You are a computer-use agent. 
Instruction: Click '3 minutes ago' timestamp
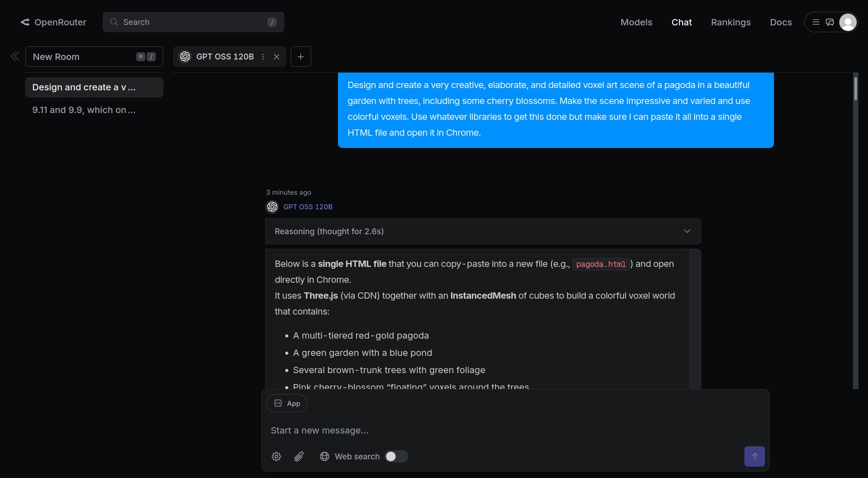288,192
